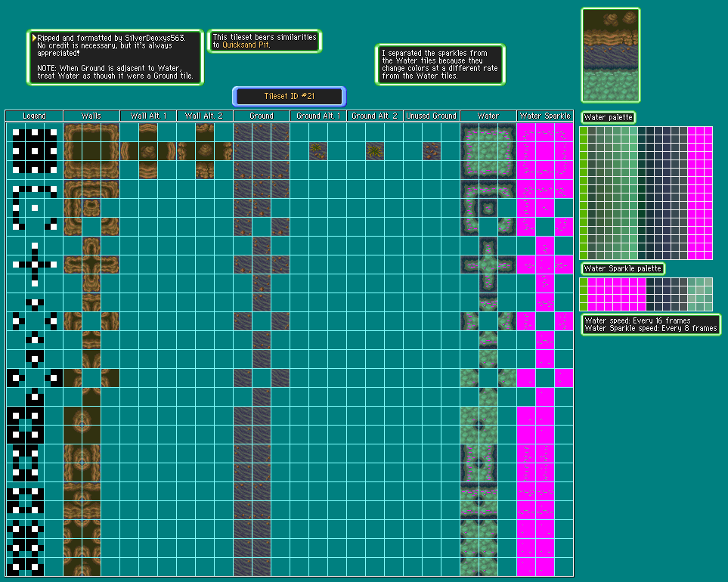Click 'Ripped and formatted by SilverDeoxys563.' text
This screenshot has height=582, width=728.
pos(111,38)
